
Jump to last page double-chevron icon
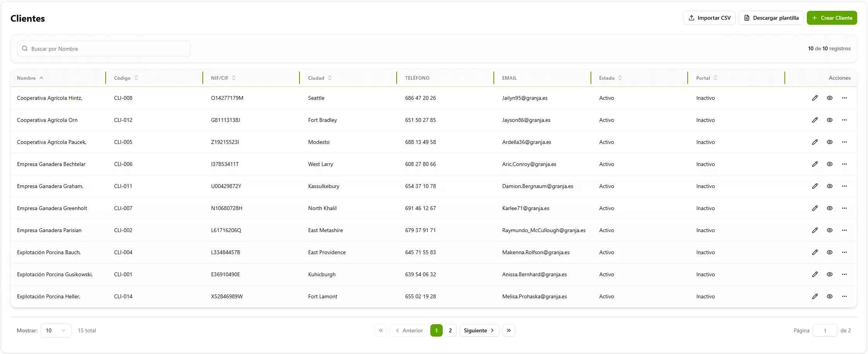click(x=508, y=330)
